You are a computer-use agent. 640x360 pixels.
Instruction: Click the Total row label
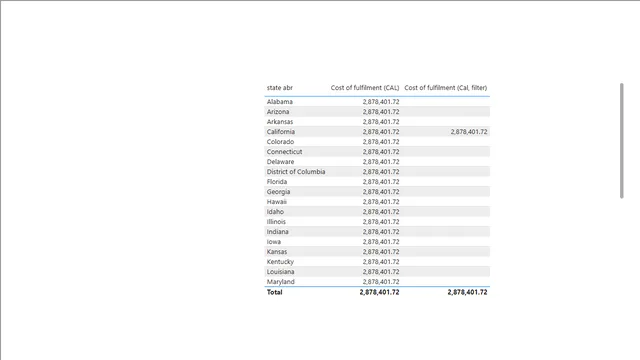[x=274, y=292]
